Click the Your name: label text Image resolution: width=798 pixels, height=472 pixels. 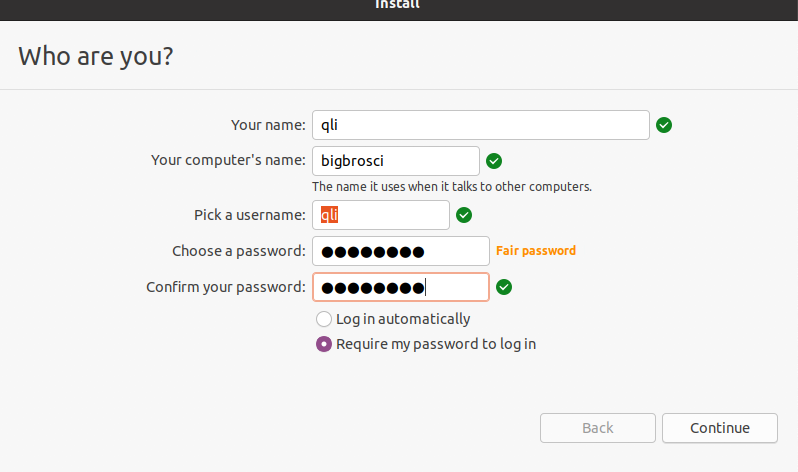tap(268, 125)
